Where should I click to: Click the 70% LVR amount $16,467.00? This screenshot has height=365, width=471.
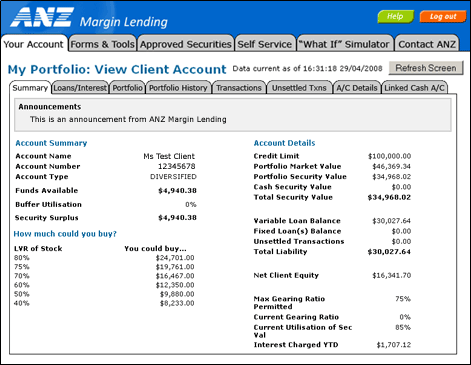coord(175,276)
